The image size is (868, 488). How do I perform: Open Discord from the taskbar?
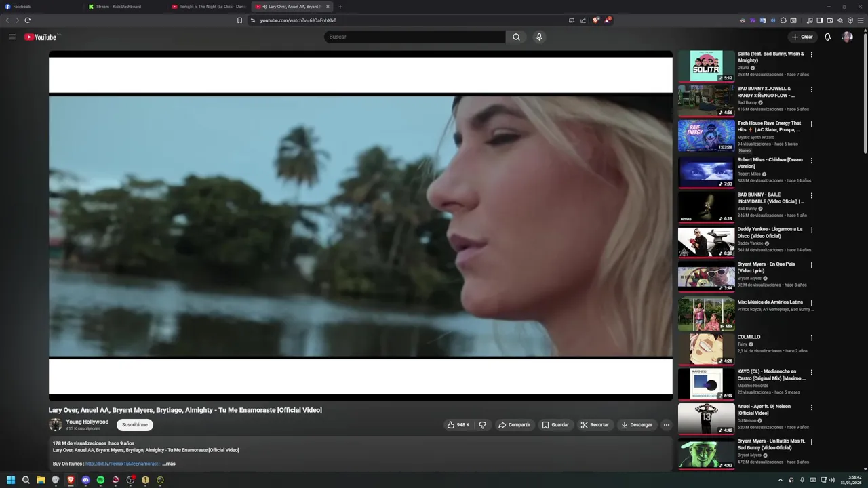(85, 480)
